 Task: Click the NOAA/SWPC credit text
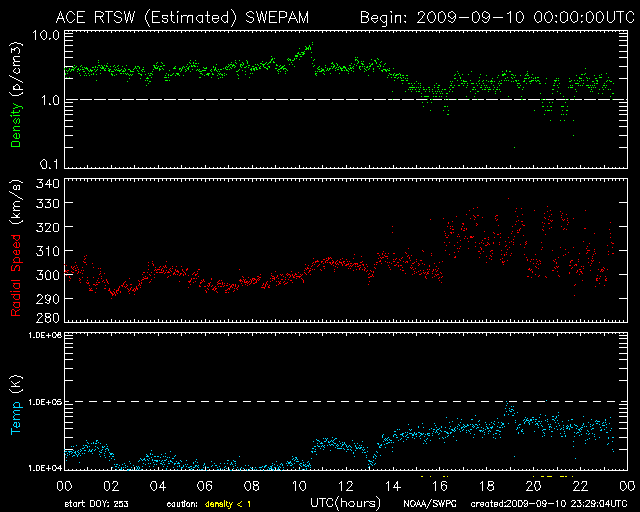[x=430, y=504]
